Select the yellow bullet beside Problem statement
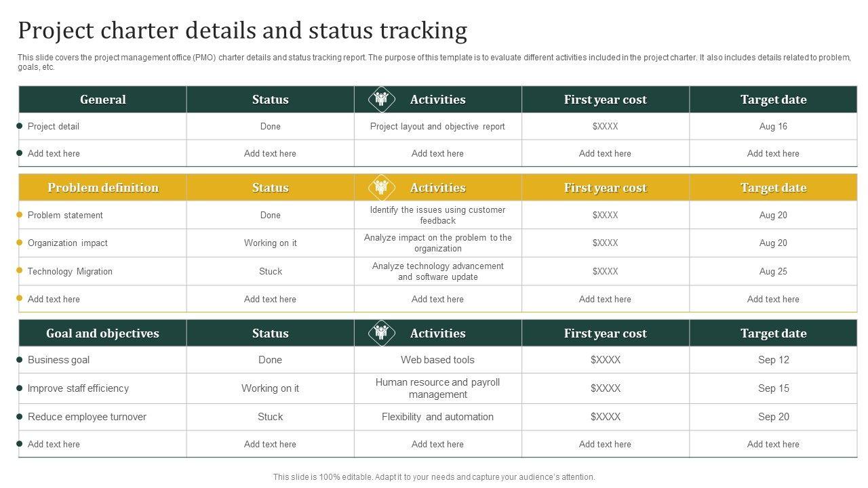Image resolution: width=868 pixels, height=488 pixels. click(x=20, y=215)
